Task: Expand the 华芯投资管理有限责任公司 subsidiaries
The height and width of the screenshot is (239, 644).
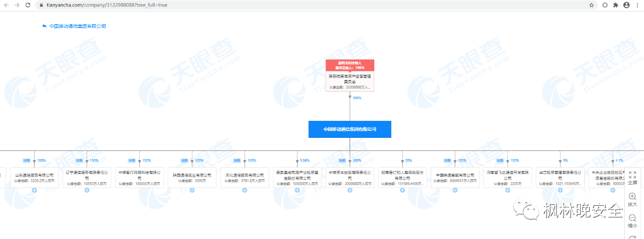Action: click(560, 190)
